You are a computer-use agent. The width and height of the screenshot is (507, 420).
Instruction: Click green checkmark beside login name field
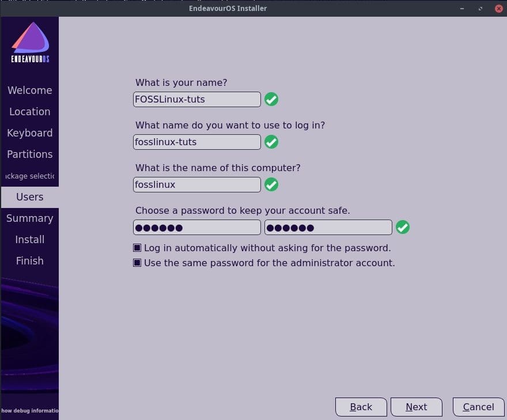coord(271,142)
